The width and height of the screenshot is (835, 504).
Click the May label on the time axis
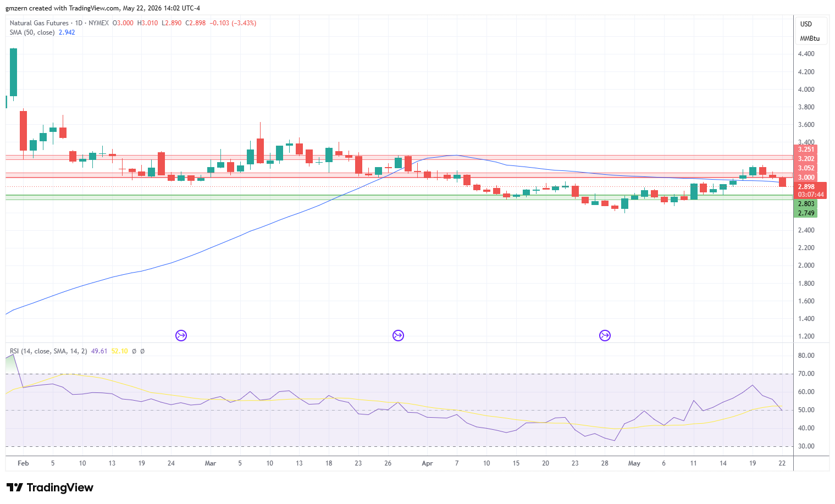634,463
